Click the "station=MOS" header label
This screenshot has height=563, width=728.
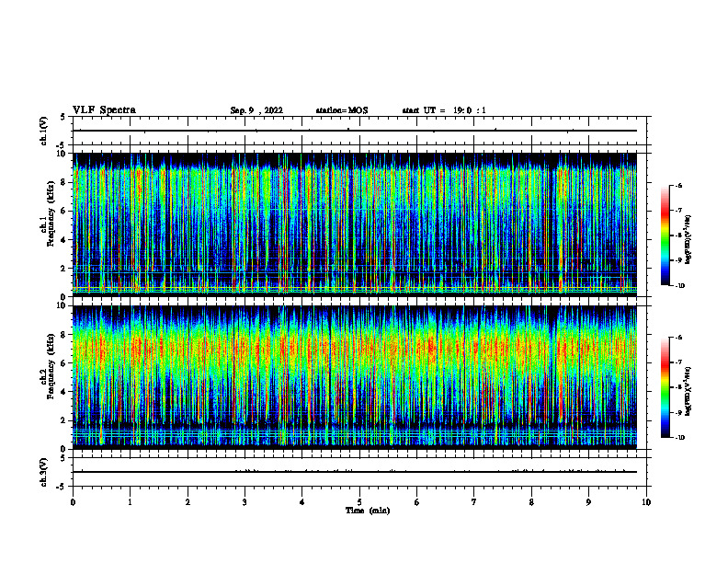click(x=342, y=110)
